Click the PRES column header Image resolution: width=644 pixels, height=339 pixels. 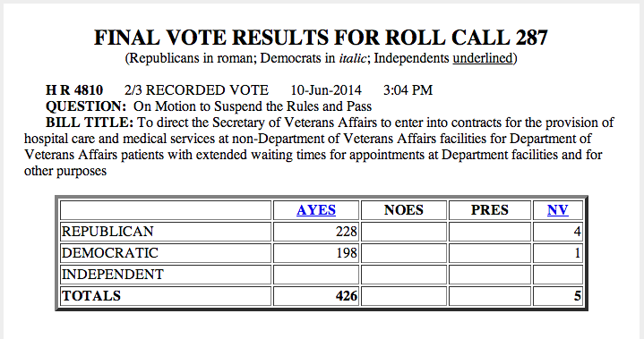490,210
